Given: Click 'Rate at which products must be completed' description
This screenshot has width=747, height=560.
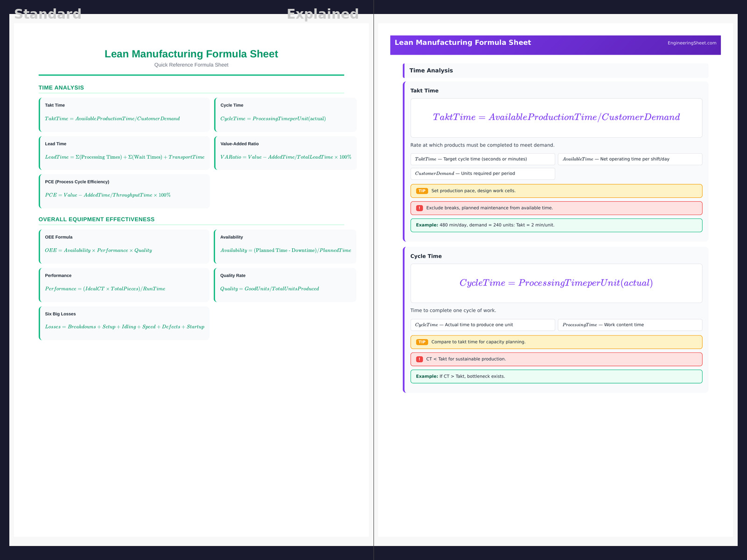Looking at the screenshot, I should pyautogui.click(x=482, y=145).
